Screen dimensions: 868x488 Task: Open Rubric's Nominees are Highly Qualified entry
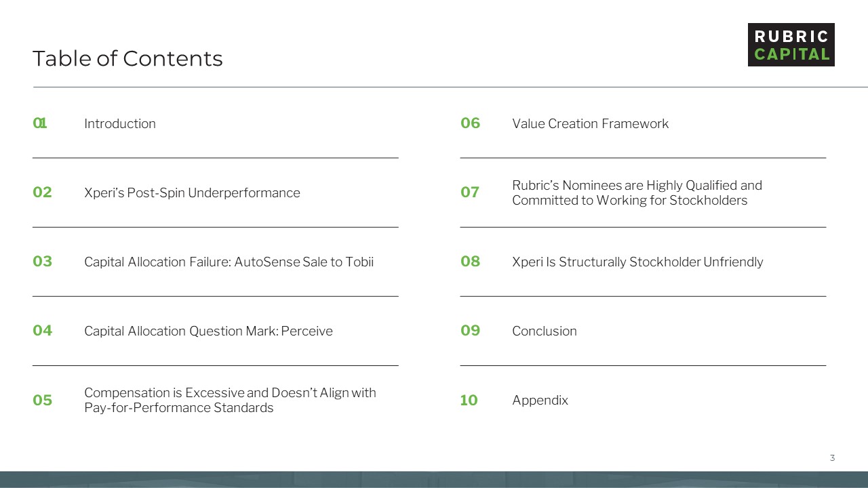(x=637, y=193)
